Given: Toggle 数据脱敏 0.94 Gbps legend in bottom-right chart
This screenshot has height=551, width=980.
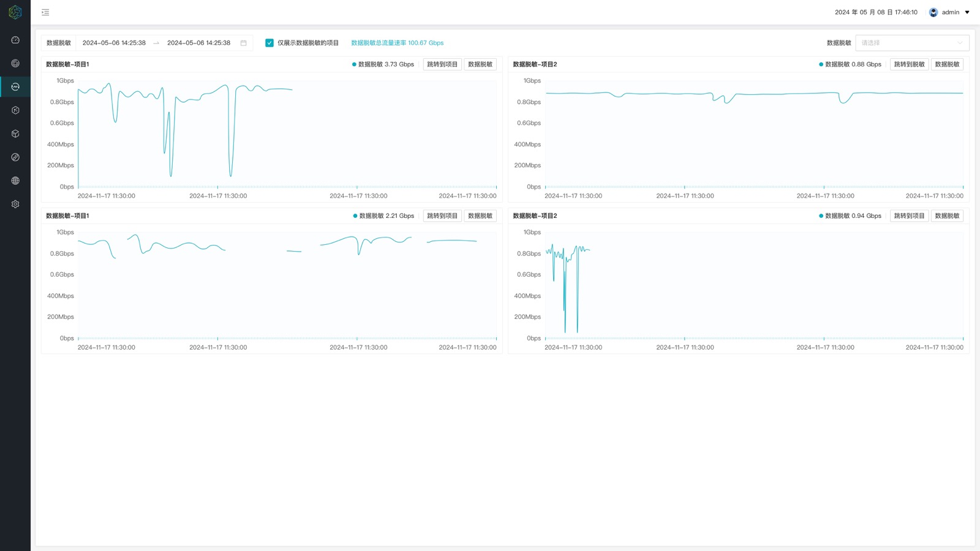Looking at the screenshot, I should [x=850, y=216].
